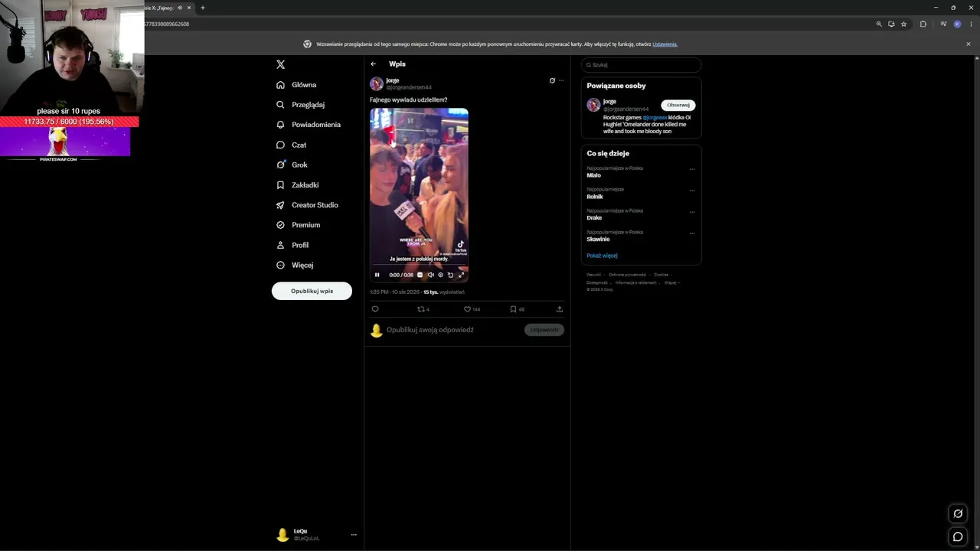
Task: Open the post's three-dot options menu
Action: tap(561, 80)
